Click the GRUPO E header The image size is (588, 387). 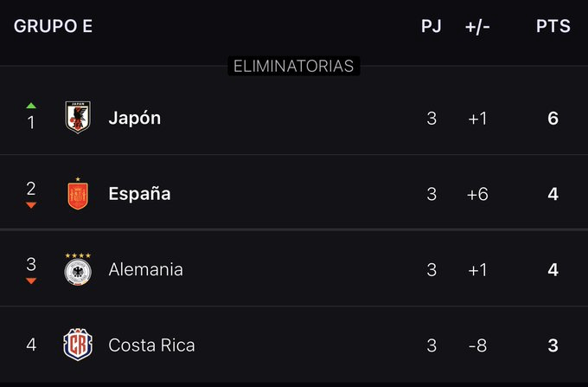53,26
